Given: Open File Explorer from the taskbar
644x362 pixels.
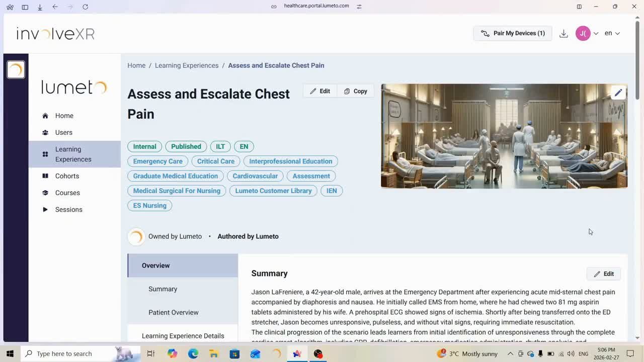Looking at the screenshot, I should coord(214,353).
